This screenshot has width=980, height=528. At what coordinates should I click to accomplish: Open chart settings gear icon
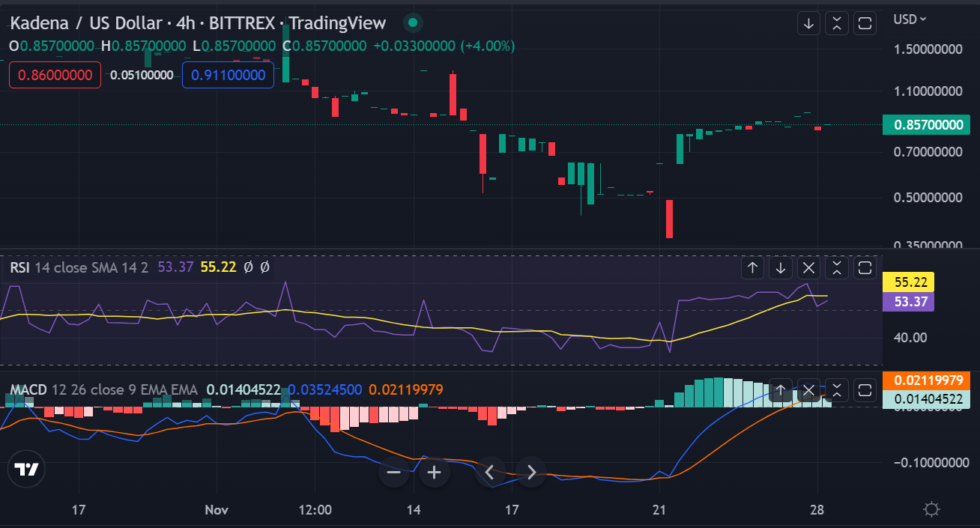pos(931,510)
